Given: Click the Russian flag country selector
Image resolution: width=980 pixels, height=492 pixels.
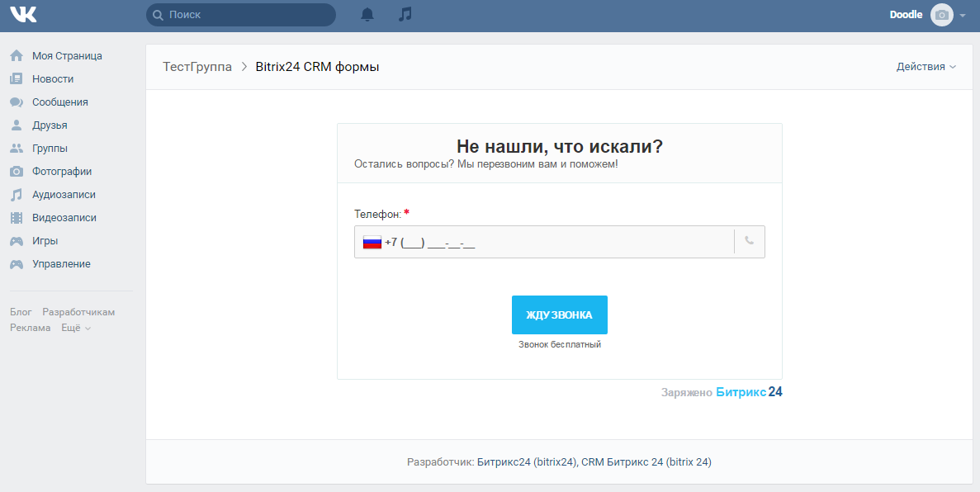Looking at the screenshot, I should [x=372, y=242].
